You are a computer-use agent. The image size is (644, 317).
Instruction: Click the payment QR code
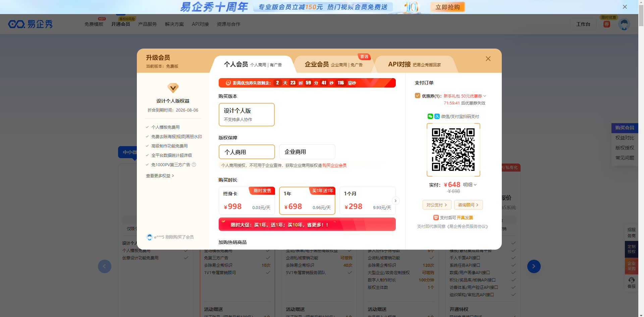pos(453,149)
